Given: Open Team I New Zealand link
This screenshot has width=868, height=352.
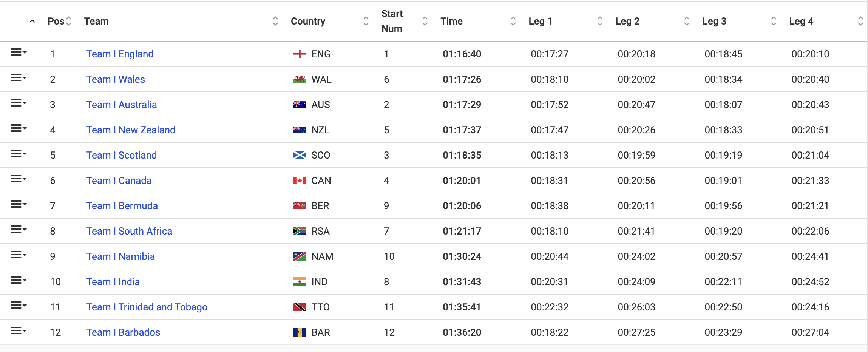Looking at the screenshot, I should [131, 130].
